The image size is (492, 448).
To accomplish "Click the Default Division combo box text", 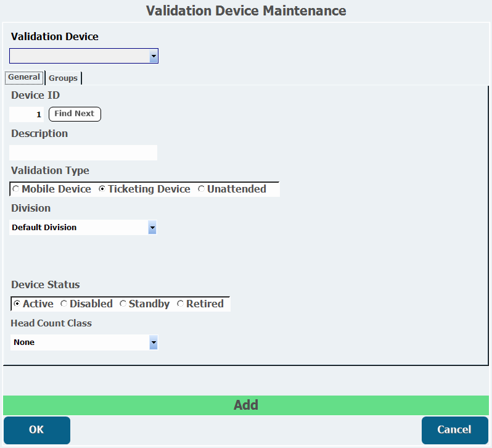I will [x=44, y=227].
